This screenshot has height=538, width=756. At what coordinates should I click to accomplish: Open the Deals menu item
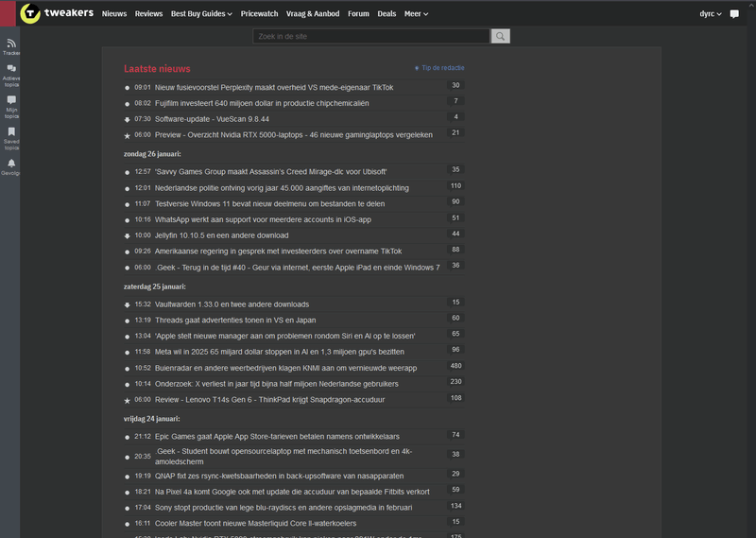click(x=387, y=14)
